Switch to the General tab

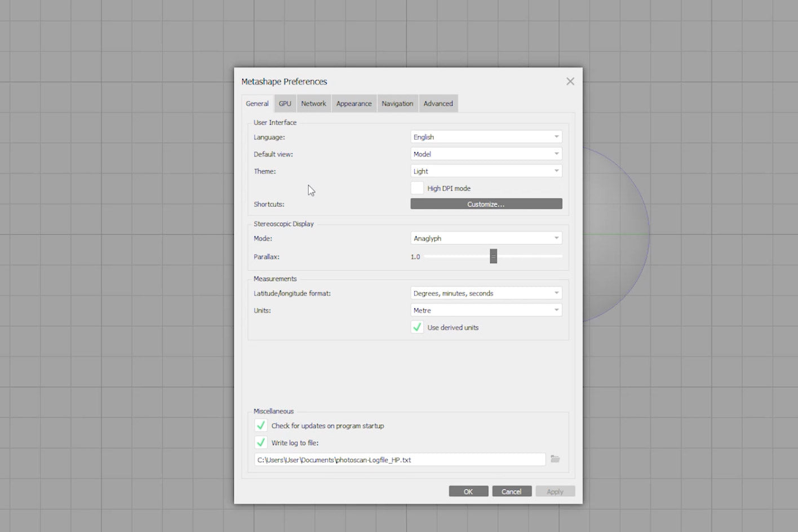(x=258, y=104)
